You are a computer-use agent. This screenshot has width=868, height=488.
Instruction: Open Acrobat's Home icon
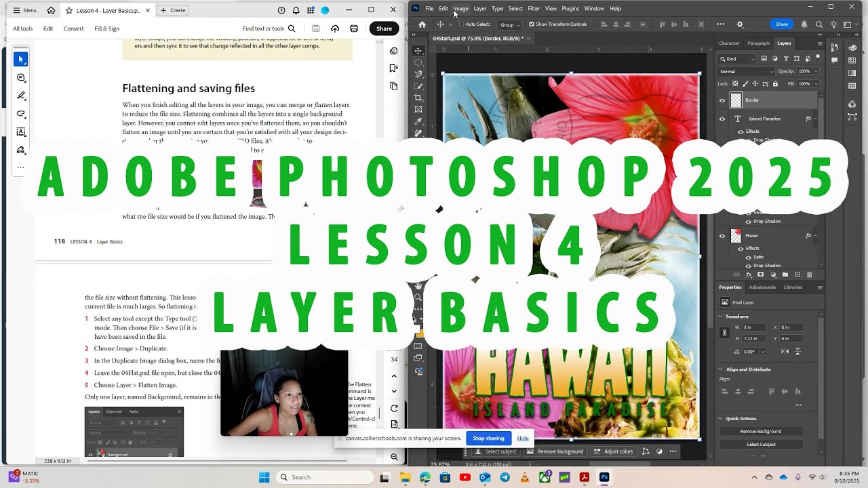[51, 10]
